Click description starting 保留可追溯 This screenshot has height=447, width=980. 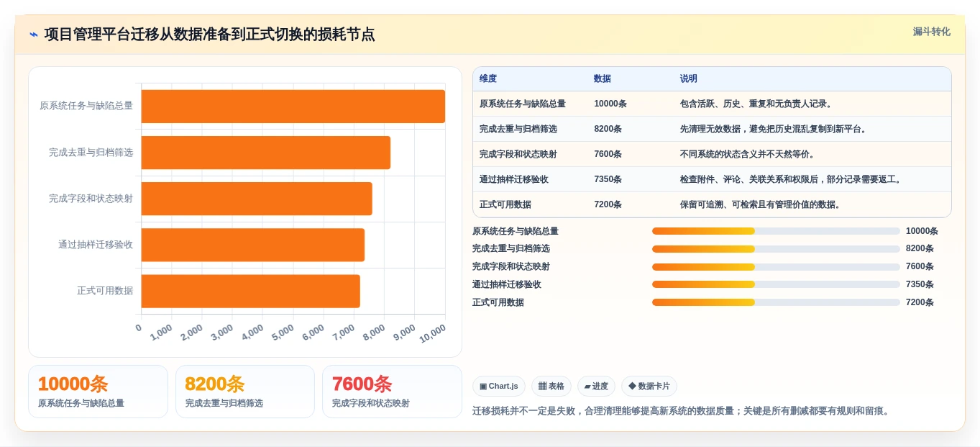coord(762,204)
